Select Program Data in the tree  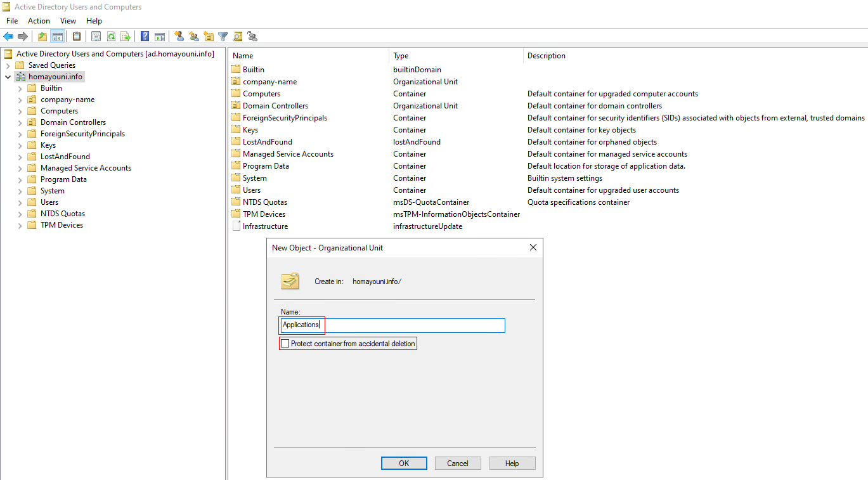63,179
